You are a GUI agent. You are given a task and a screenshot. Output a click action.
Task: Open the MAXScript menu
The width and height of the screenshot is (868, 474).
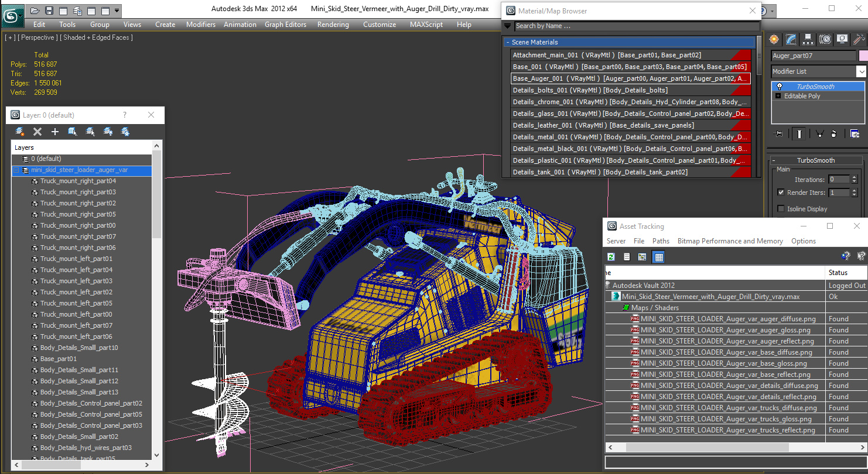coord(426,25)
